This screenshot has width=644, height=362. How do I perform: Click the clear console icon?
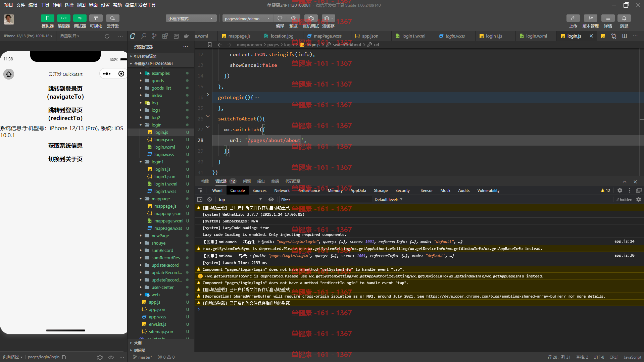pyautogui.click(x=210, y=199)
